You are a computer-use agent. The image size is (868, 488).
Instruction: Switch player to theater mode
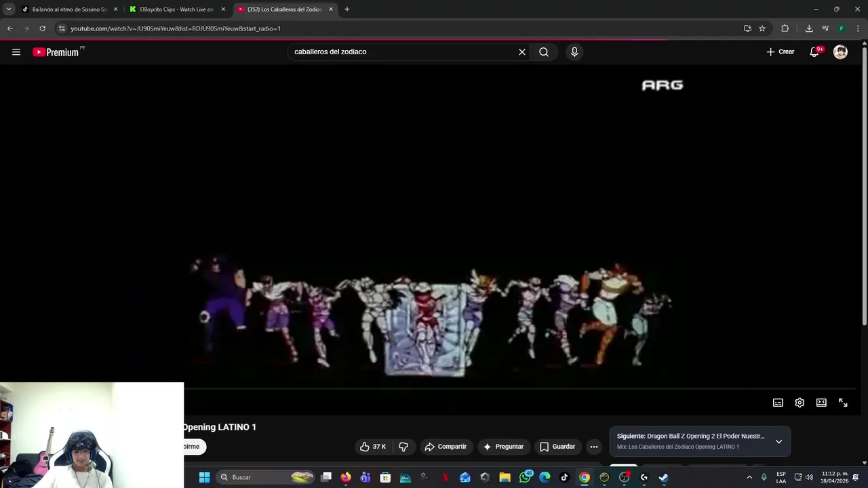pyautogui.click(x=821, y=403)
